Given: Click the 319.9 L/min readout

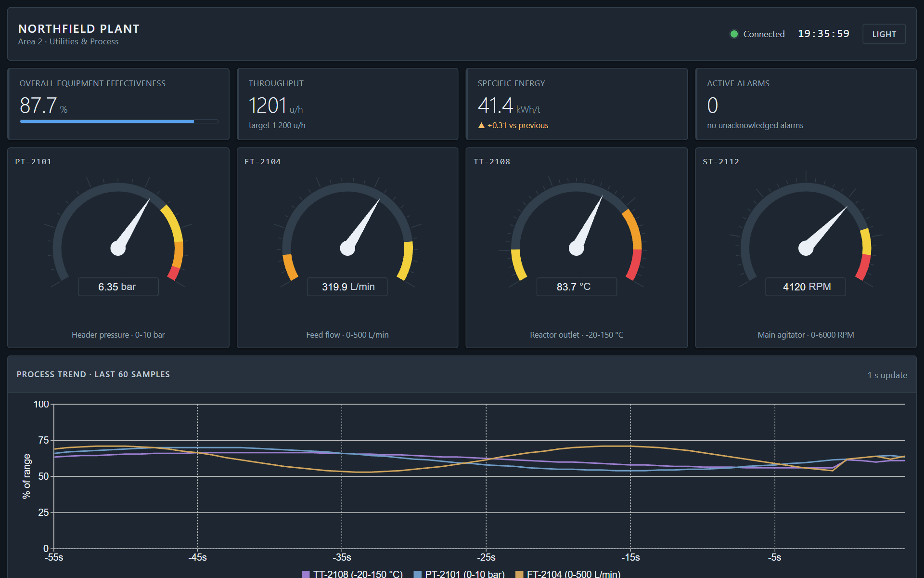Looking at the screenshot, I should 347,287.
